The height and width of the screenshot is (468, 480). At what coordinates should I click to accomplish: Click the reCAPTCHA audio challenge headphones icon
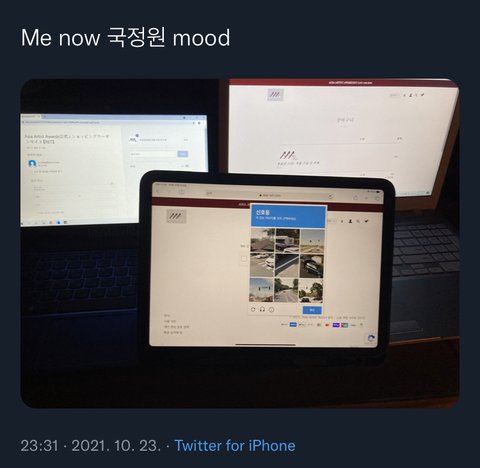point(262,310)
